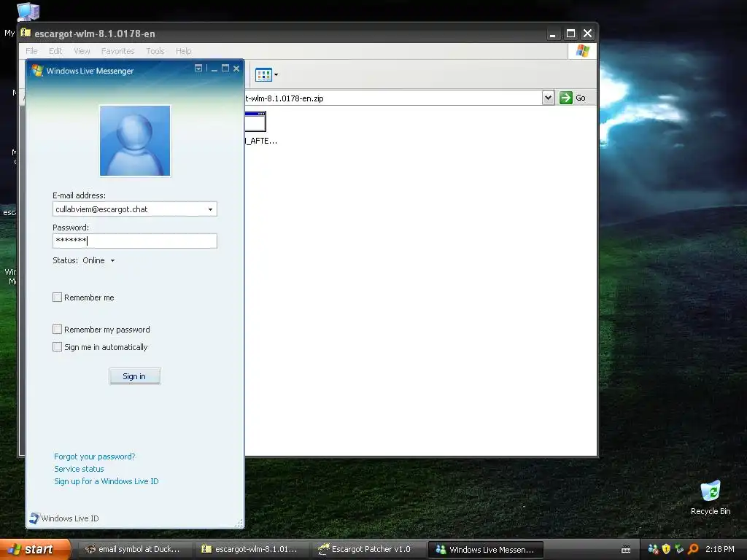Open the Recycle Bin desktop icon

point(711,492)
